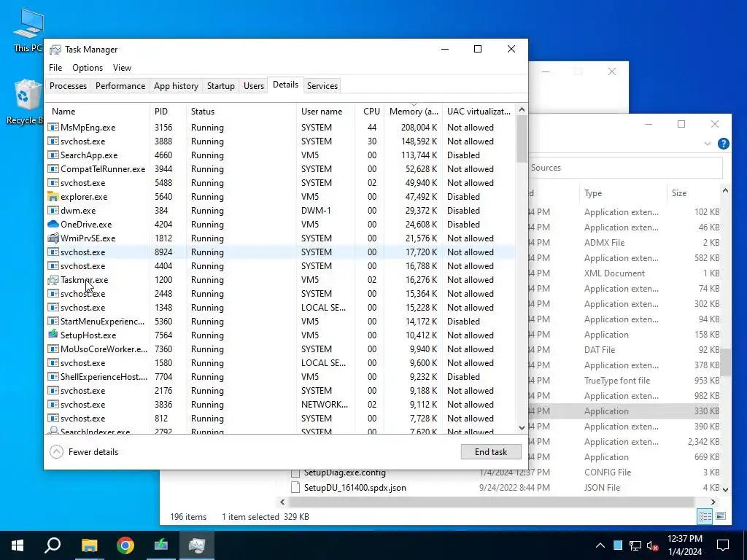The image size is (747, 560).
Task: Sort File Explorer by Size column
Action: click(693, 192)
